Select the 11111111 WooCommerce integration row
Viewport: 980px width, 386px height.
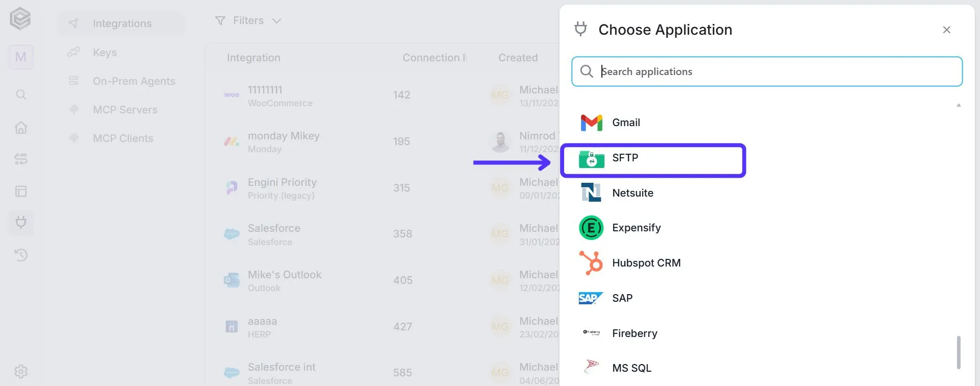[382, 95]
